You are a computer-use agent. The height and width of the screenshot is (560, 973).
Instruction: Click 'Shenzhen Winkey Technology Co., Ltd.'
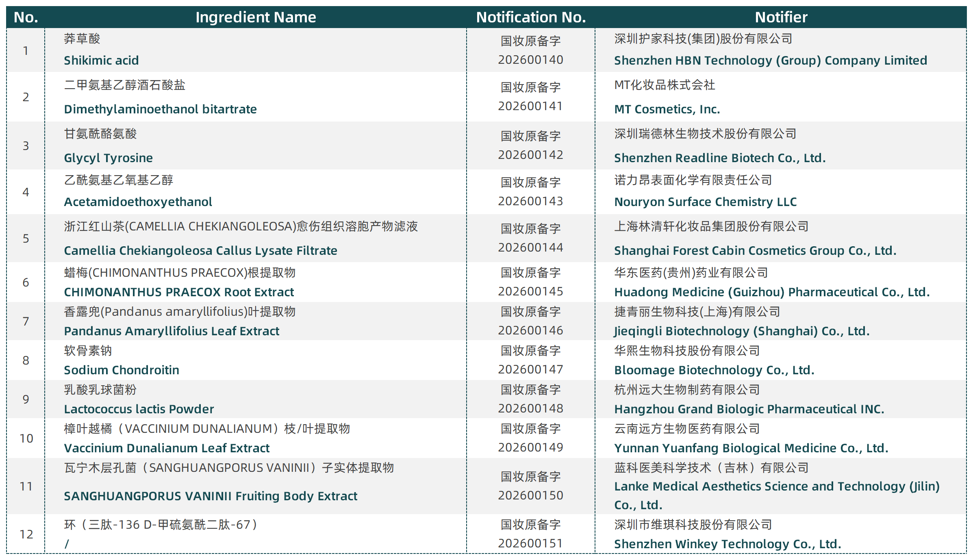(x=728, y=544)
